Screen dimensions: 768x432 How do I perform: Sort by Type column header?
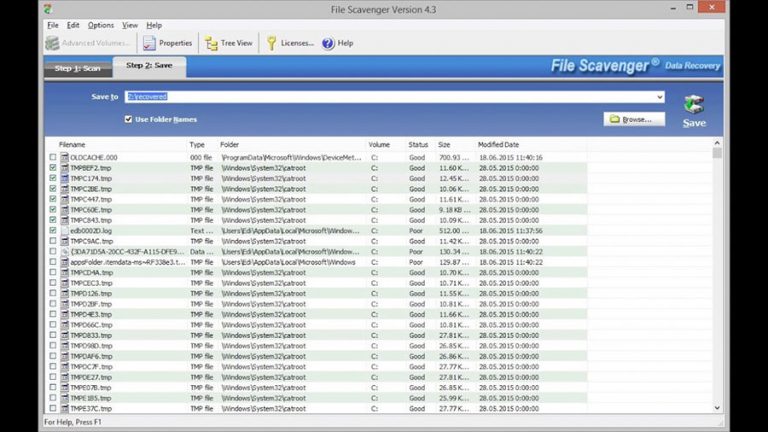click(x=197, y=144)
